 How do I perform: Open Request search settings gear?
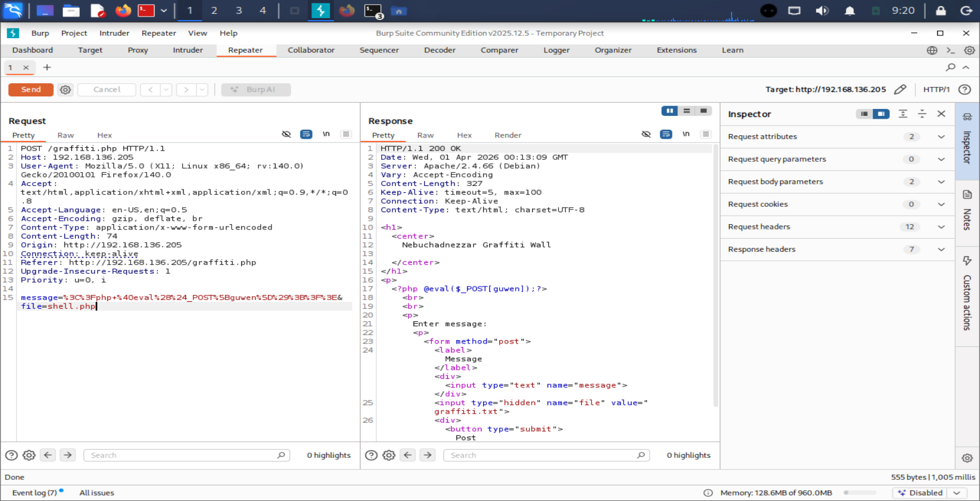[29, 455]
